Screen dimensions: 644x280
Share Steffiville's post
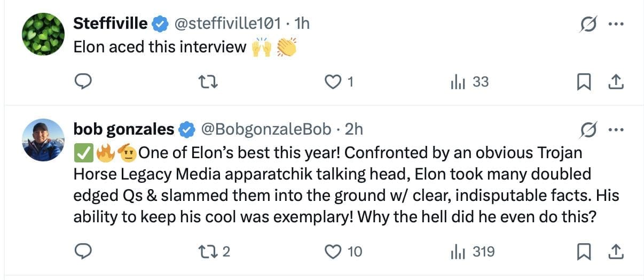pos(616,82)
